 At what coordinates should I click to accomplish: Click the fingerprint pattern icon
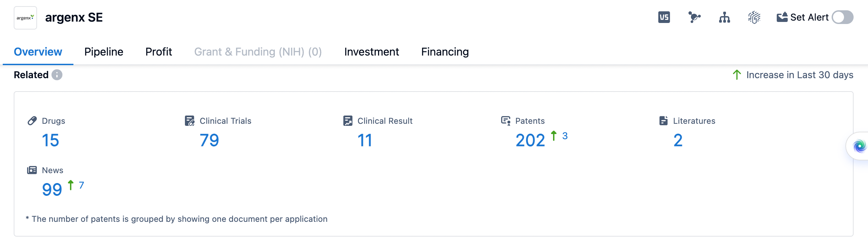[754, 17]
